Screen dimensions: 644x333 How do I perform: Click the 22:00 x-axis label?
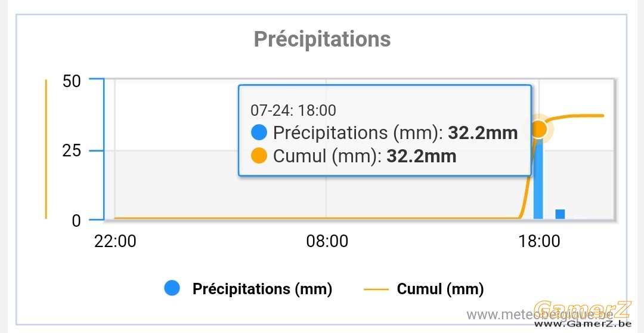(115, 242)
